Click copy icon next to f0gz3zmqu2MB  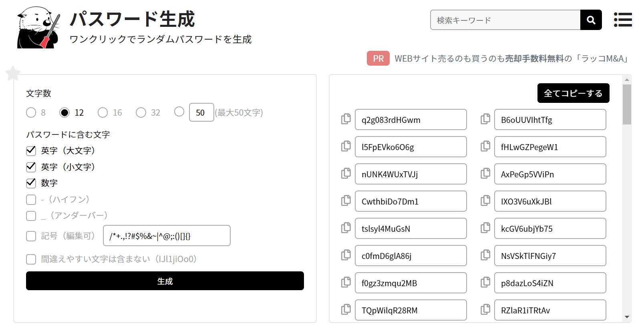coord(346,283)
